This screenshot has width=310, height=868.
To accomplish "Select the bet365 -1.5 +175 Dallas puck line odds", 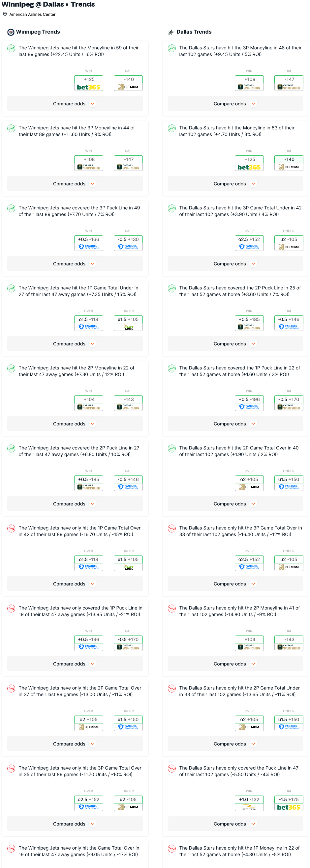I will pos(289,803).
